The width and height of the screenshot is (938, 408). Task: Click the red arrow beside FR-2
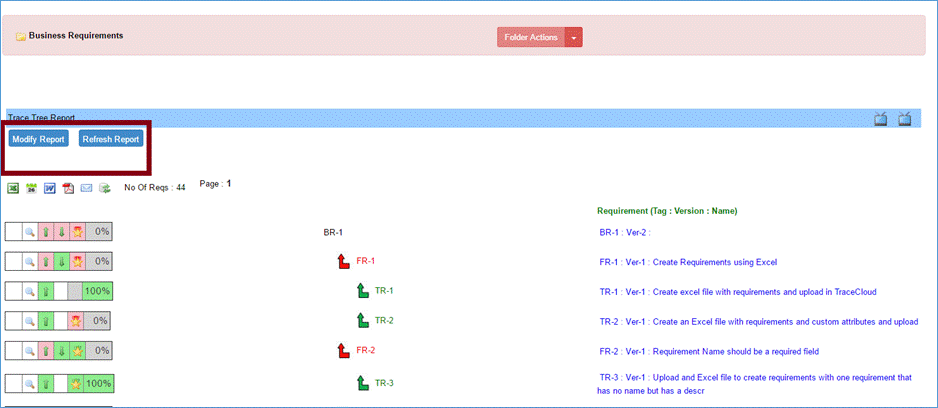click(344, 351)
